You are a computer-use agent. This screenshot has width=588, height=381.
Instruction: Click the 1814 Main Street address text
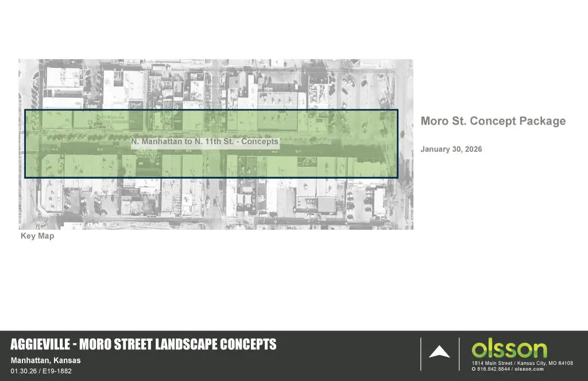pos(492,363)
